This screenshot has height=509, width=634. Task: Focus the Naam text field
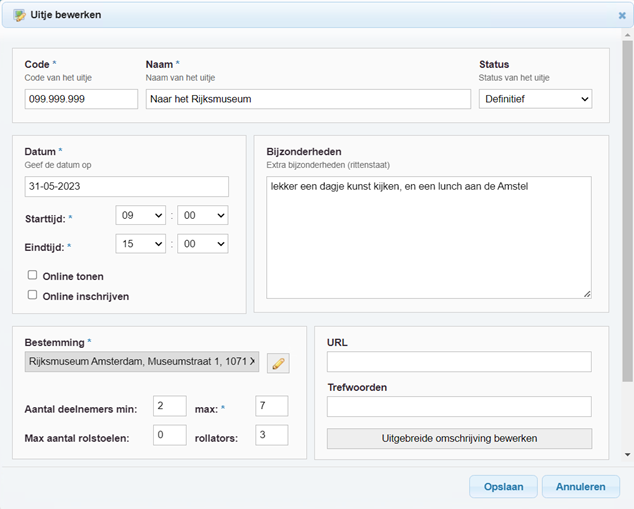point(308,99)
